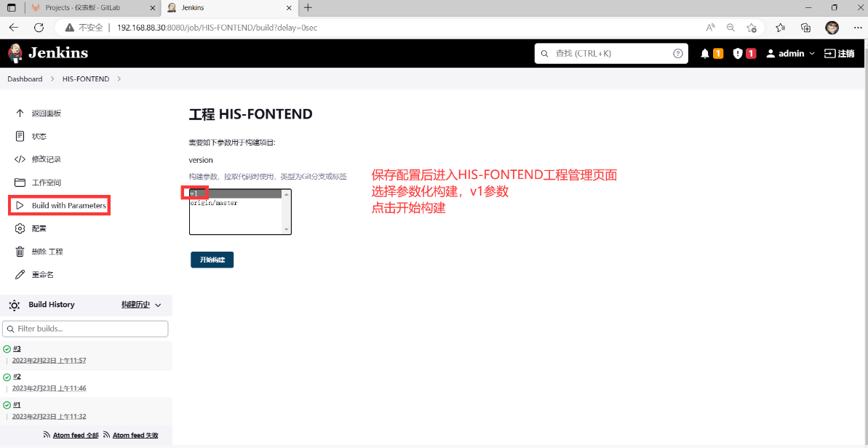The image size is (868, 448).
Task: Click the Dashboard breadcrumb link
Action: coord(25,79)
